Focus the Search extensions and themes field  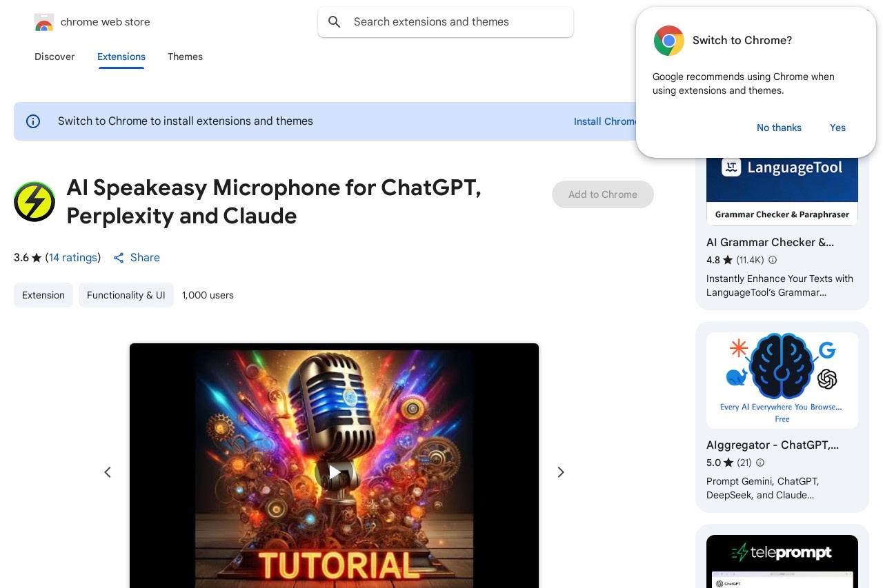446,22
